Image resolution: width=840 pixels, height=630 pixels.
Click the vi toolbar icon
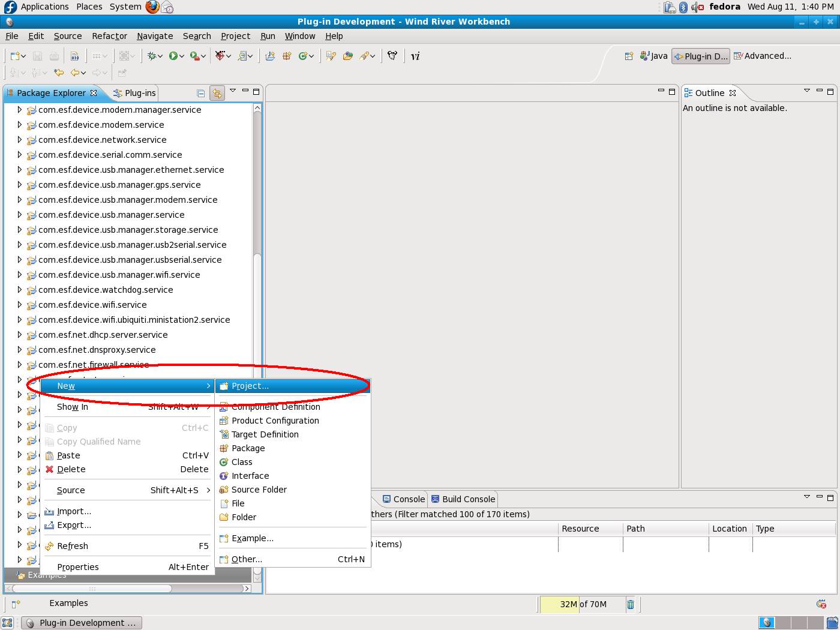[415, 56]
